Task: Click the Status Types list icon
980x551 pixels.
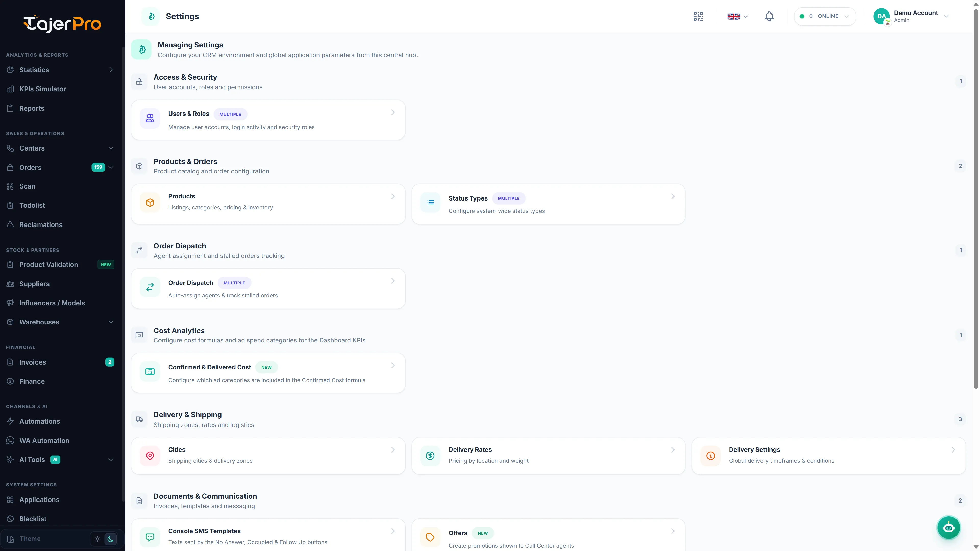Action: tap(430, 203)
